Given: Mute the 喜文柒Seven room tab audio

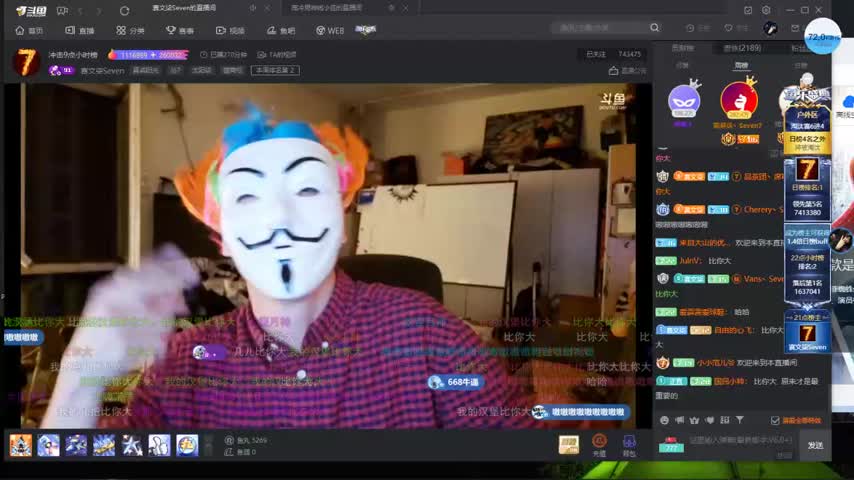Looking at the screenshot, I should coord(253,8).
